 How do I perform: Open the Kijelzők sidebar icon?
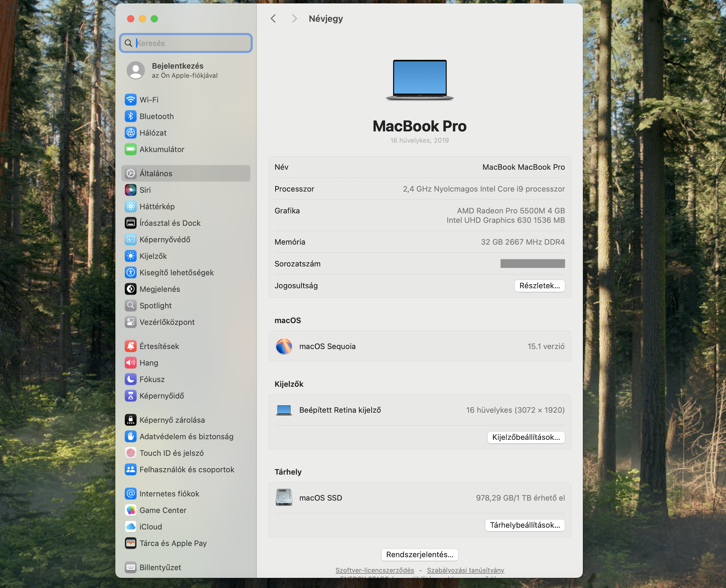click(x=130, y=256)
